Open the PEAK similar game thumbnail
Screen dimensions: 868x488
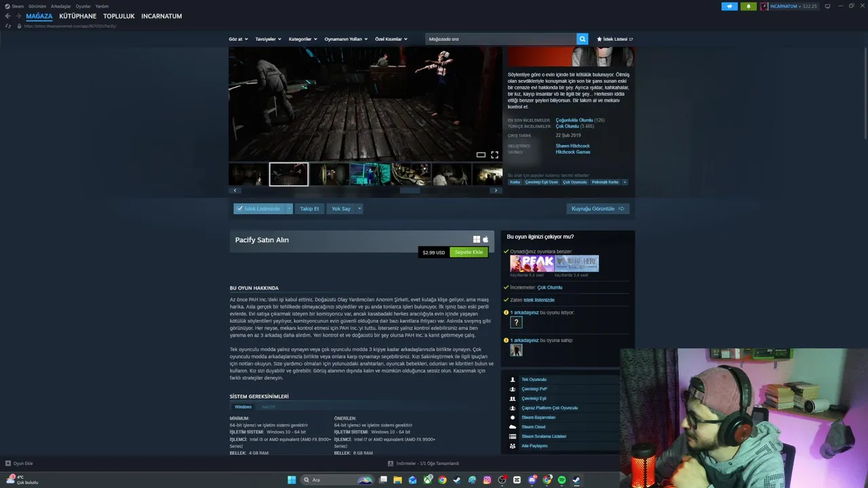click(x=532, y=263)
